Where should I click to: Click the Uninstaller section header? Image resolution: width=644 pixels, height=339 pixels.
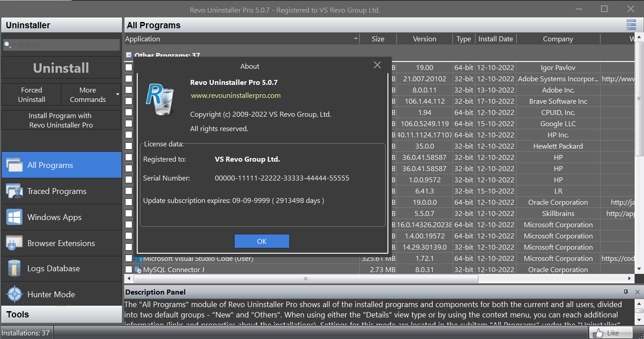coord(61,25)
